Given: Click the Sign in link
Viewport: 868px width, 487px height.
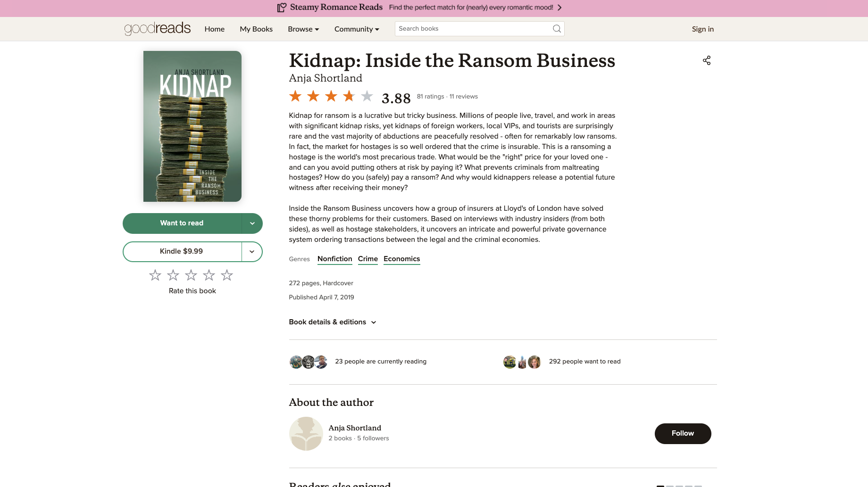Looking at the screenshot, I should tap(702, 29).
